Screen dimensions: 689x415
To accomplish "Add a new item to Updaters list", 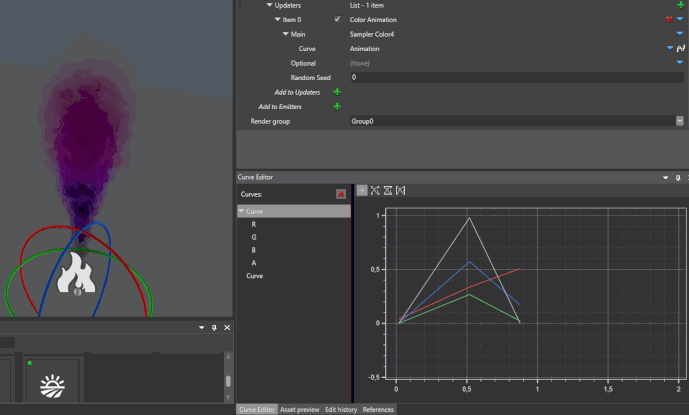I will click(680, 5).
